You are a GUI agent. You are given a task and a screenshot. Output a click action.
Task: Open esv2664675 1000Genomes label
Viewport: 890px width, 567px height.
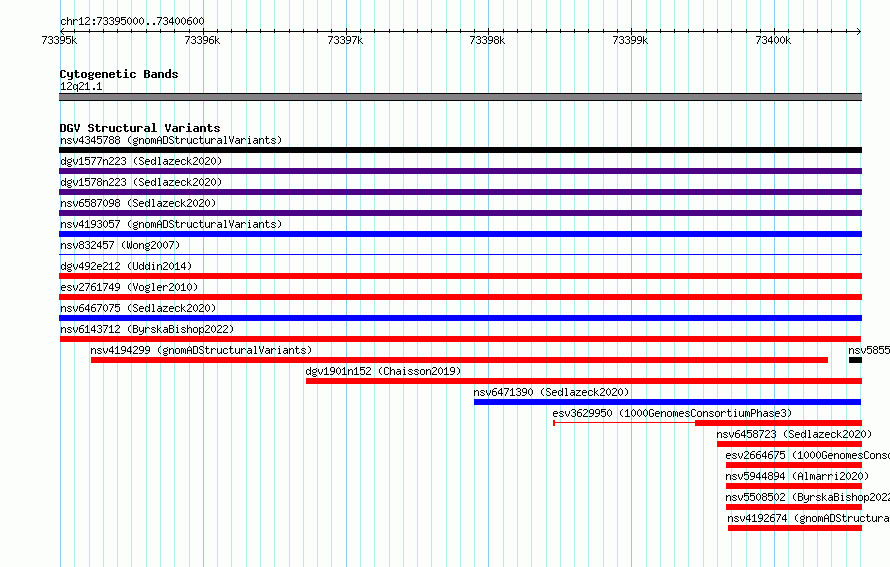click(x=807, y=455)
